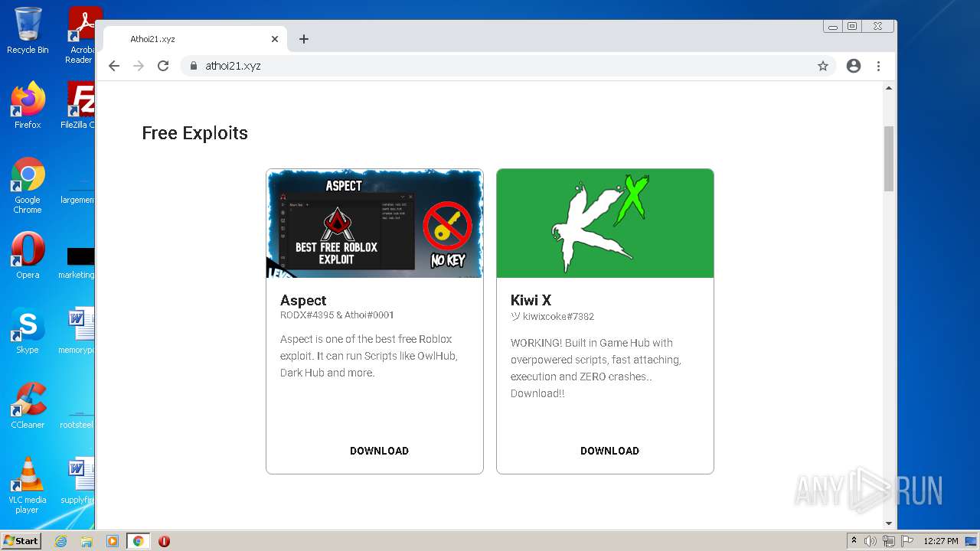Open the Opera desktop shortcut

tap(28, 256)
